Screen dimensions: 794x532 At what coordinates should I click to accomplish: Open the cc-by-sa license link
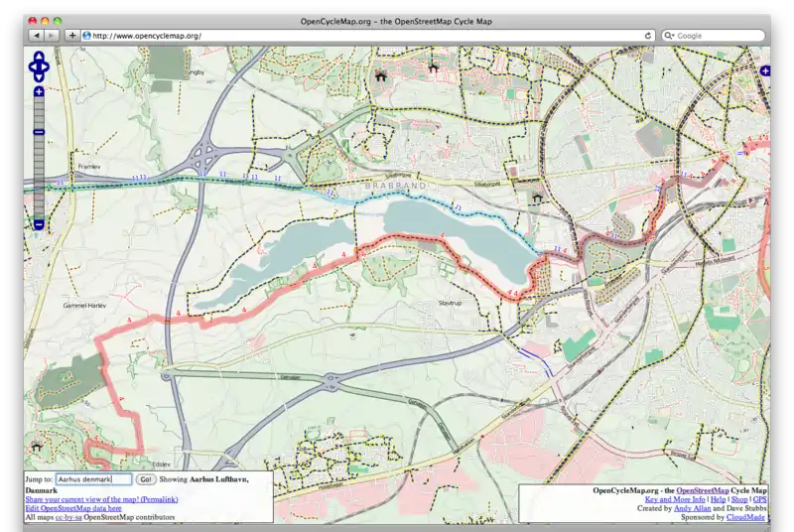68,517
